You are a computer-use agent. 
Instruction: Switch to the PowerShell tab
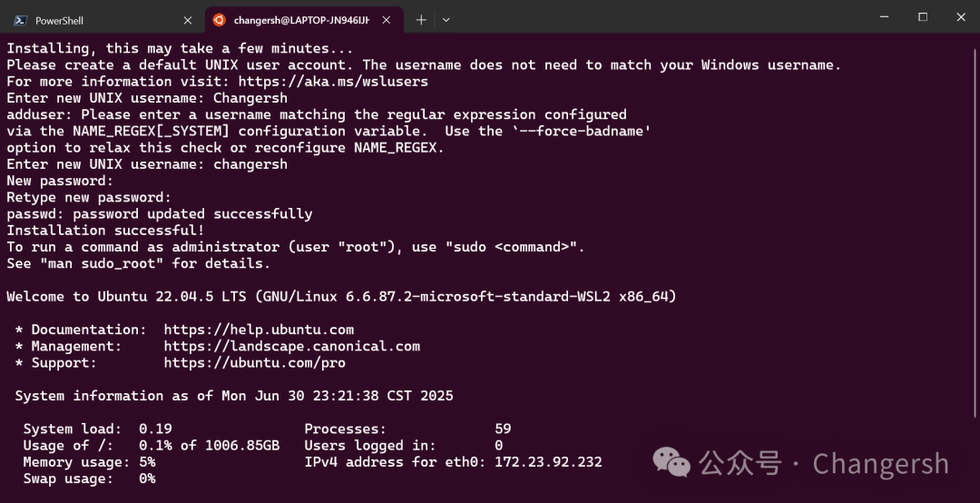91,20
